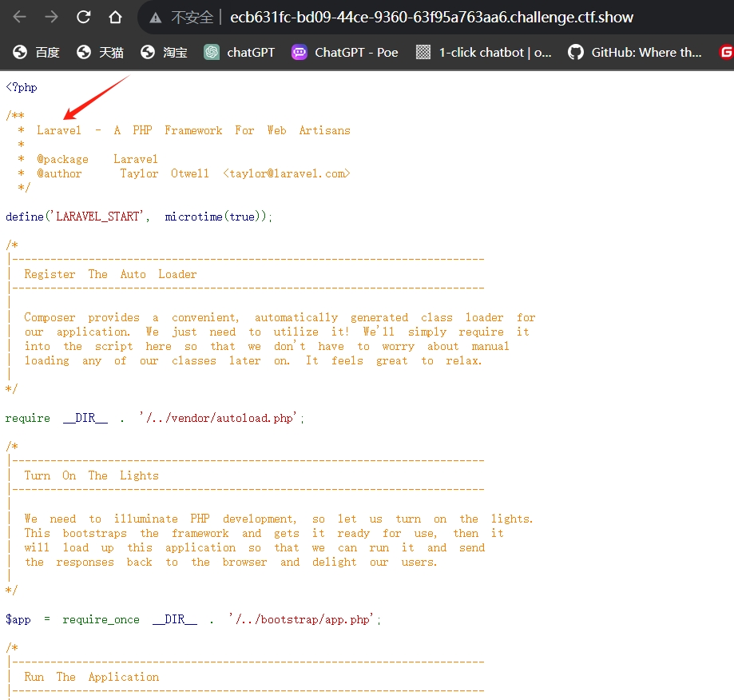Image resolution: width=734 pixels, height=700 pixels.
Task: Click the 'This bootstraps the framework' line
Action: pyautogui.click(x=264, y=533)
